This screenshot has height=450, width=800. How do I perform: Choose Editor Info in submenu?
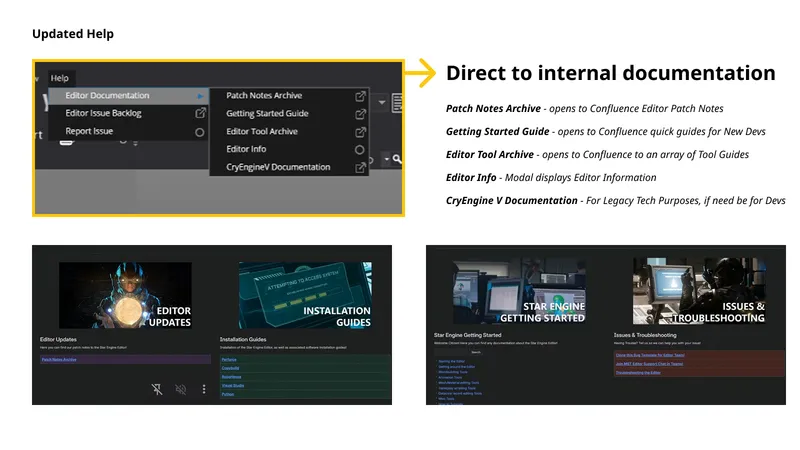point(289,149)
